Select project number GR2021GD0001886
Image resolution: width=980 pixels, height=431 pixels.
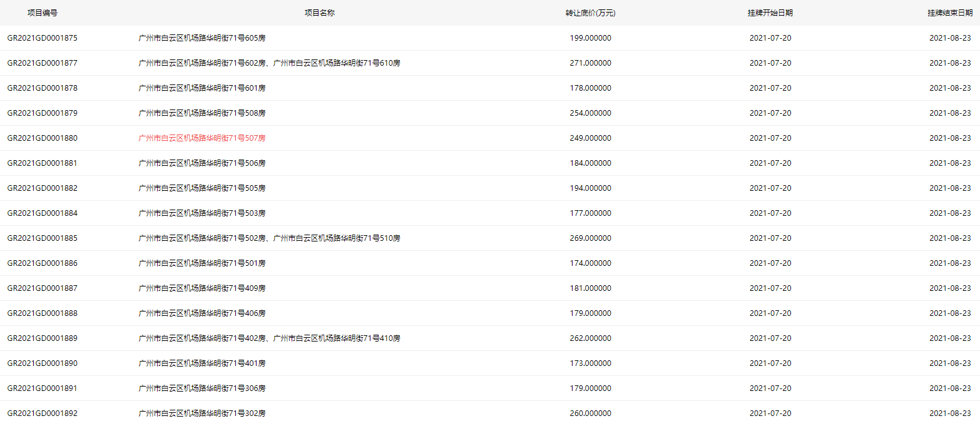(x=43, y=263)
